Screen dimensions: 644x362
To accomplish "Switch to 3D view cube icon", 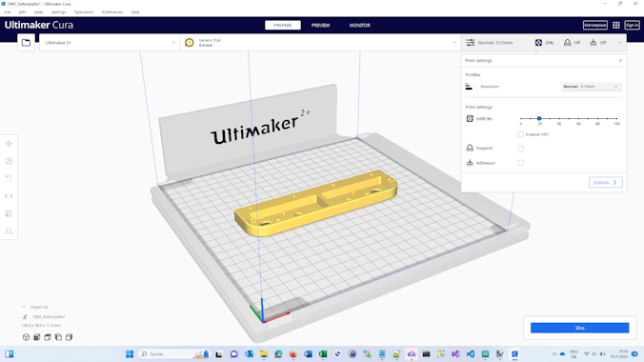I will [26, 337].
